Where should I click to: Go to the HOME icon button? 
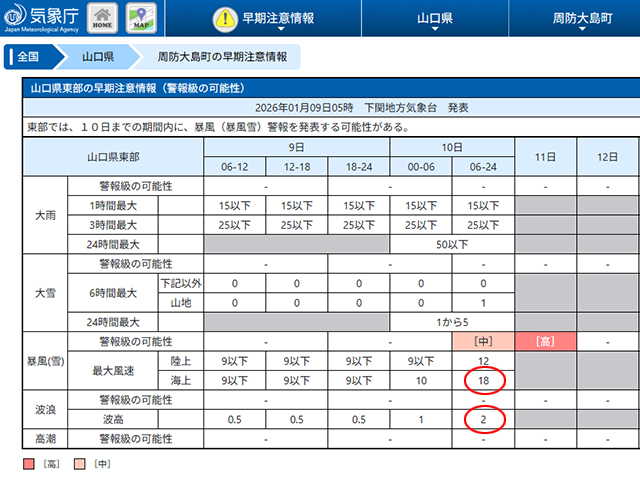point(102,18)
